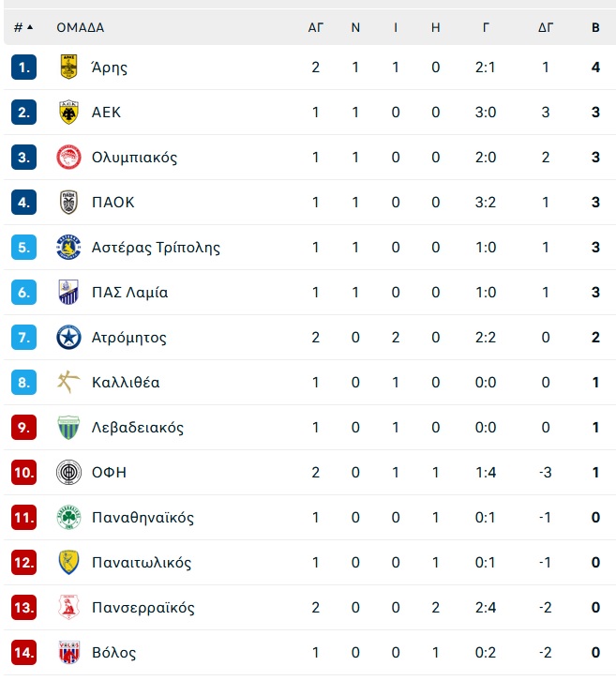
Task: Click the ΠΑΣ Λαμία striped crest
Action: (x=68, y=293)
